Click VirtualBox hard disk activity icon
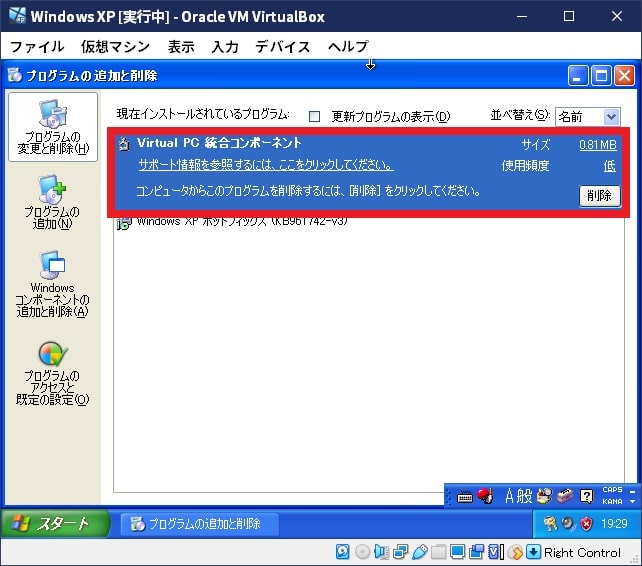The height and width of the screenshot is (566, 642). click(342, 552)
